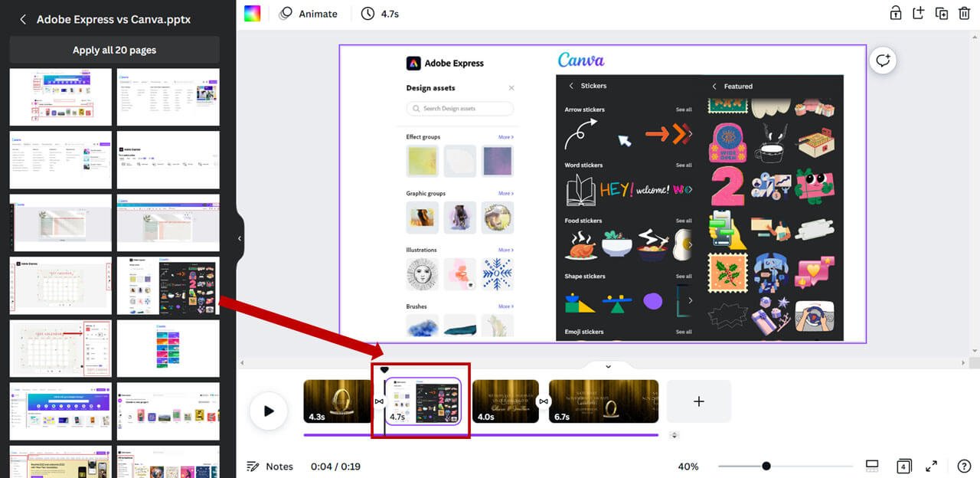Lock the selected page element
Viewport: 980px width, 478px height.
(x=896, y=13)
